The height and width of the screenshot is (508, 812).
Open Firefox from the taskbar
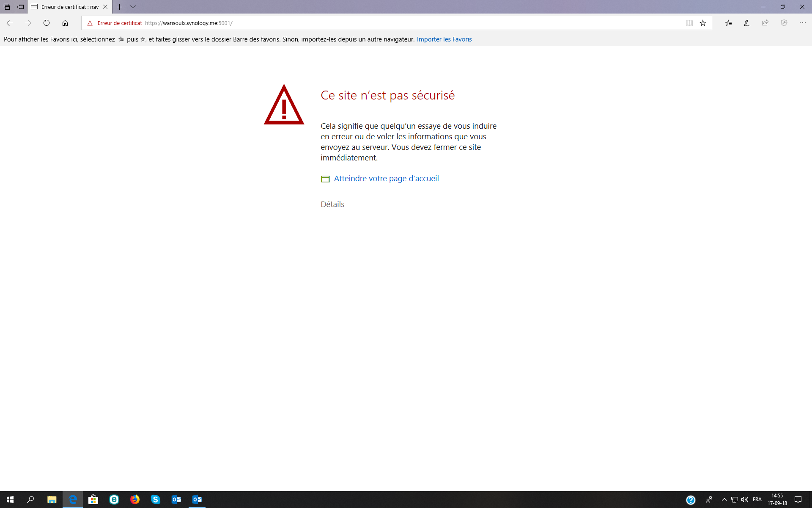[x=135, y=500]
